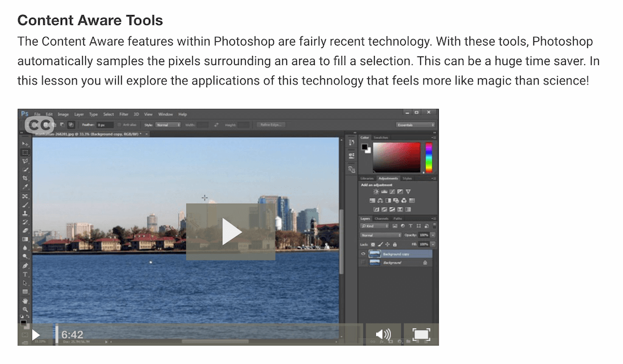Mute the video using the speaker icon
623x364 pixels.
coord(383,334)
